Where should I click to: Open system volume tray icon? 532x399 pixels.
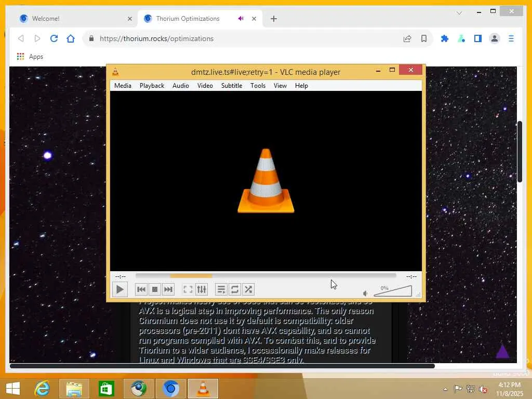483,389
